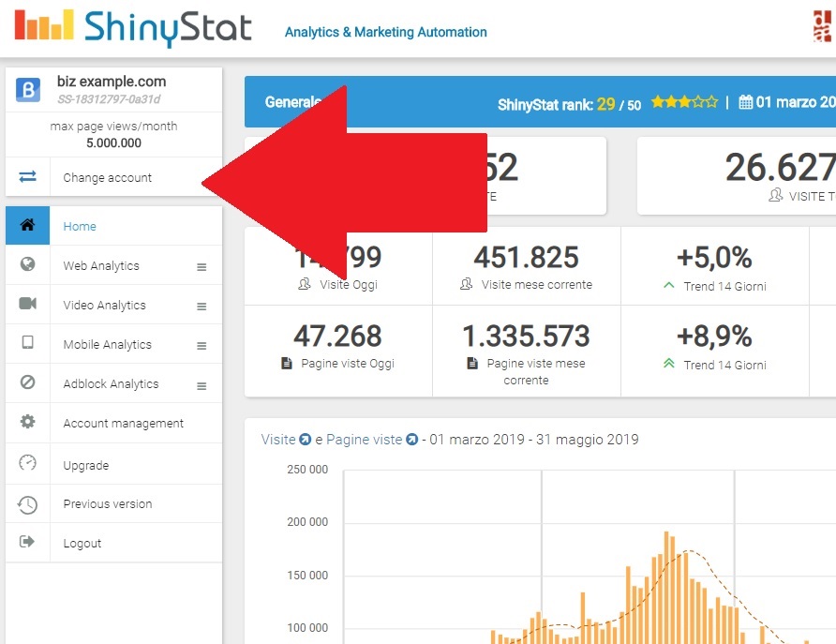Click the Visite link above the chart
The image size is (836, 644).
click(x=278, y=440)
